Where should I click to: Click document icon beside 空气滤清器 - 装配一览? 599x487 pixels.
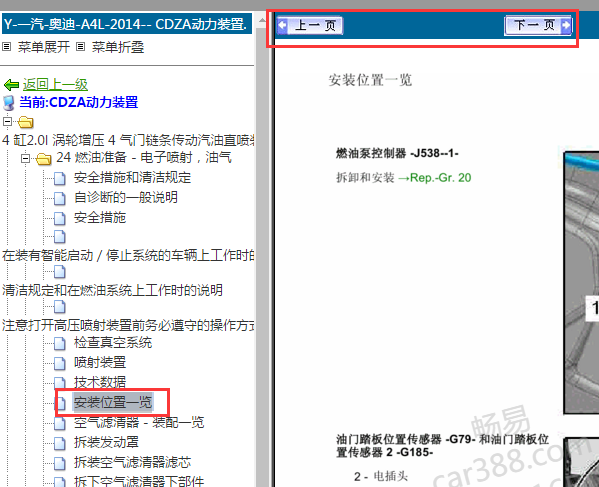[60, 423]
